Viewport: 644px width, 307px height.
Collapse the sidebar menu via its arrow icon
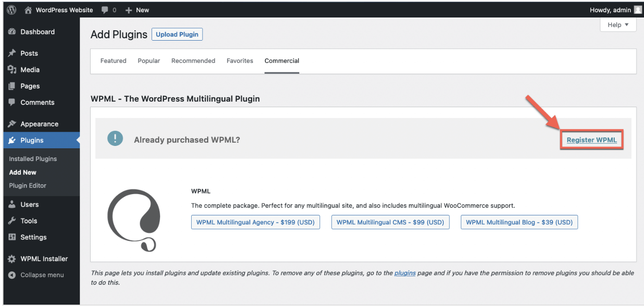(x=11, y=275)
